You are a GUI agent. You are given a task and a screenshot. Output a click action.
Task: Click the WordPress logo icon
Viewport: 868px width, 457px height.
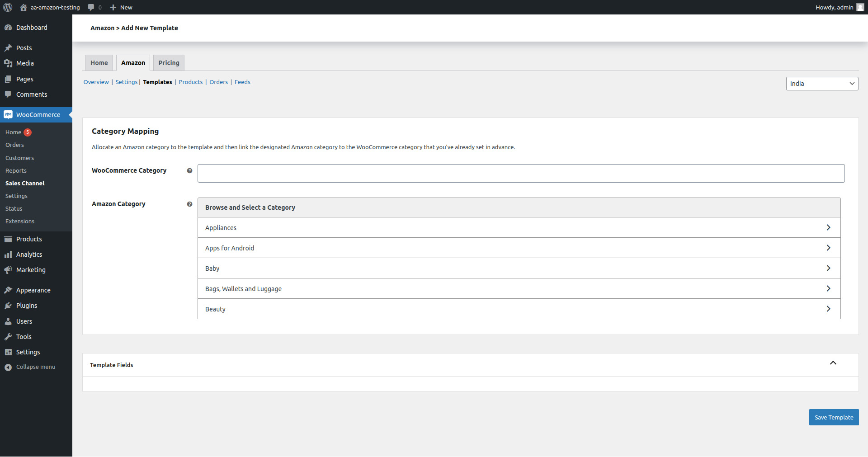(x=8, y=7)
